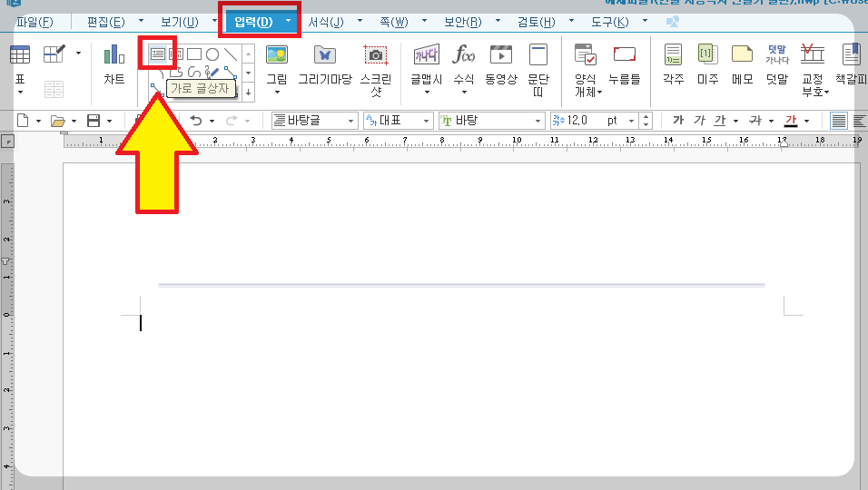Insert a video with 동영상
This screenshot has height=490, width=868.
click(501, 64)
